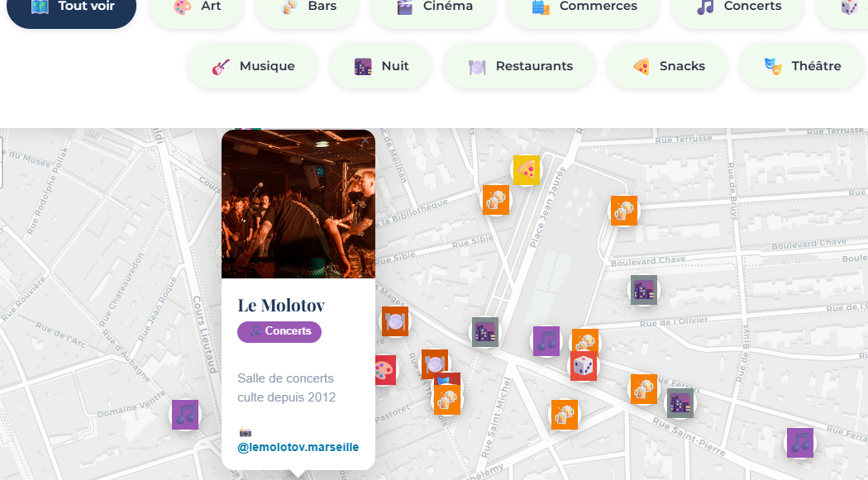The height and width of the screenshot is (480, 868).
Task: Click the camera icon above Instagram handle
Action: point(246,432)
